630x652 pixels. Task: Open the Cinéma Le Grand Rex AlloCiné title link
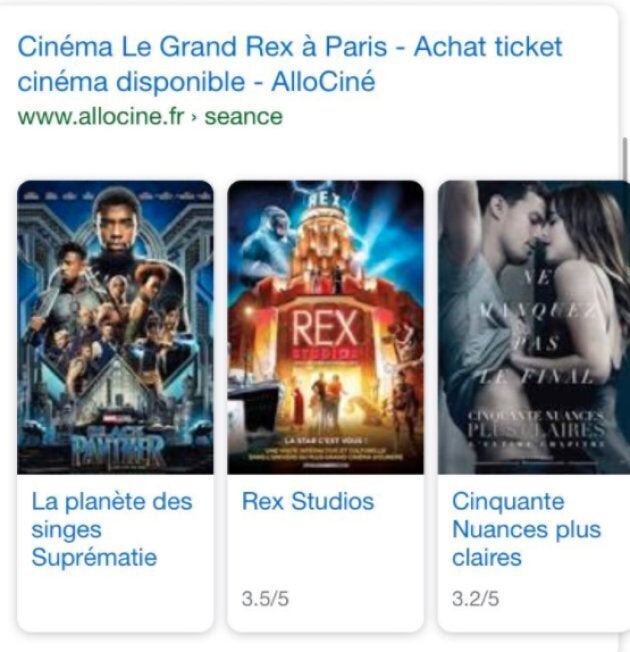290,64
